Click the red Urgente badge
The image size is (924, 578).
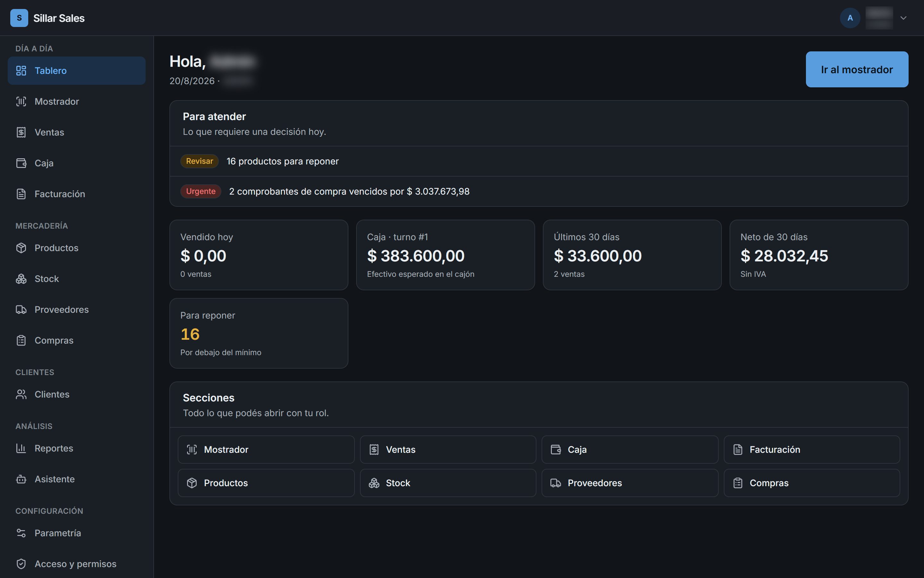[201, 191]
